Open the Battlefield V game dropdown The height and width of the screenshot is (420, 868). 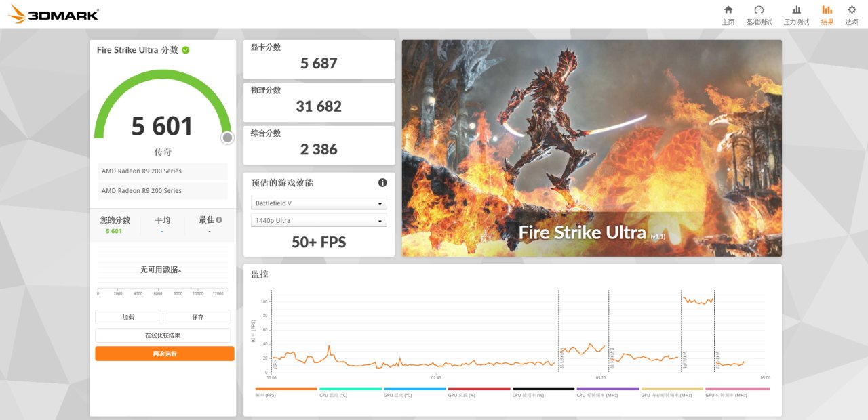[x=319, y=203]
